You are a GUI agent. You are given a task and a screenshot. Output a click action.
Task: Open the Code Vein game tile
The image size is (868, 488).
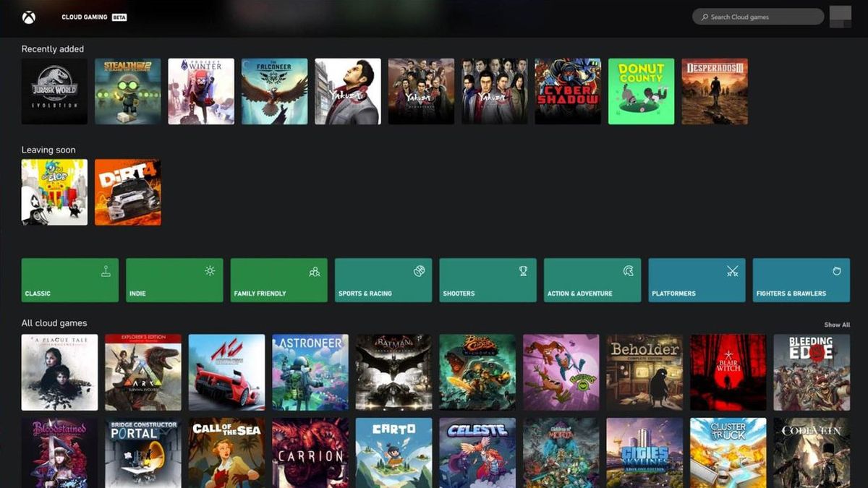coord(812,453)
